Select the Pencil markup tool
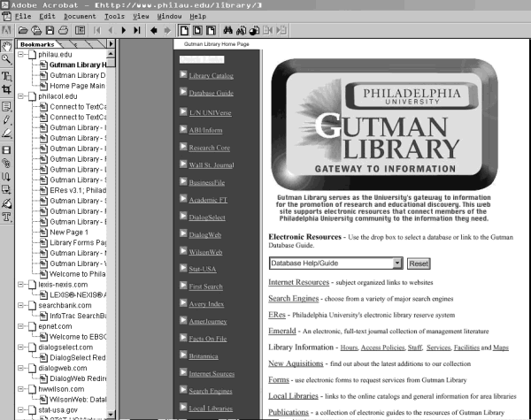This screenshot has width=531, height=420. tap(6, 120)
